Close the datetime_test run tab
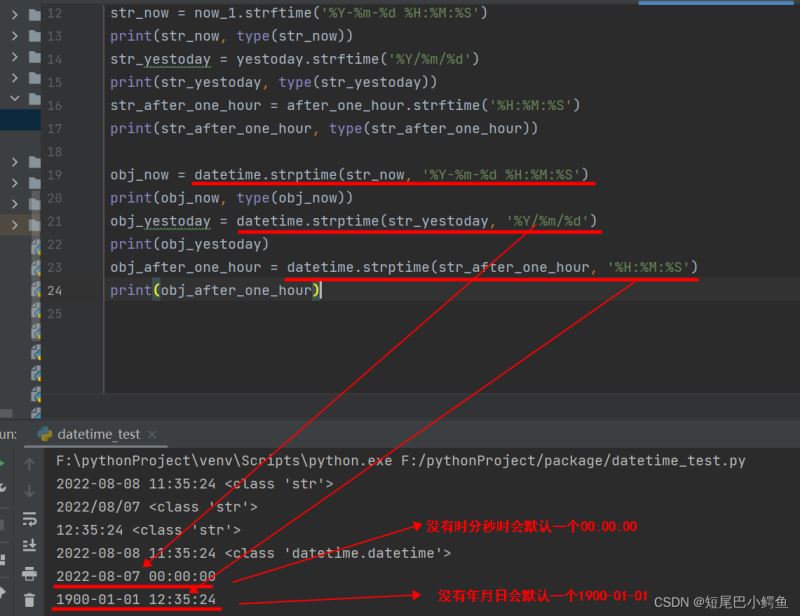 pos(152,434)
